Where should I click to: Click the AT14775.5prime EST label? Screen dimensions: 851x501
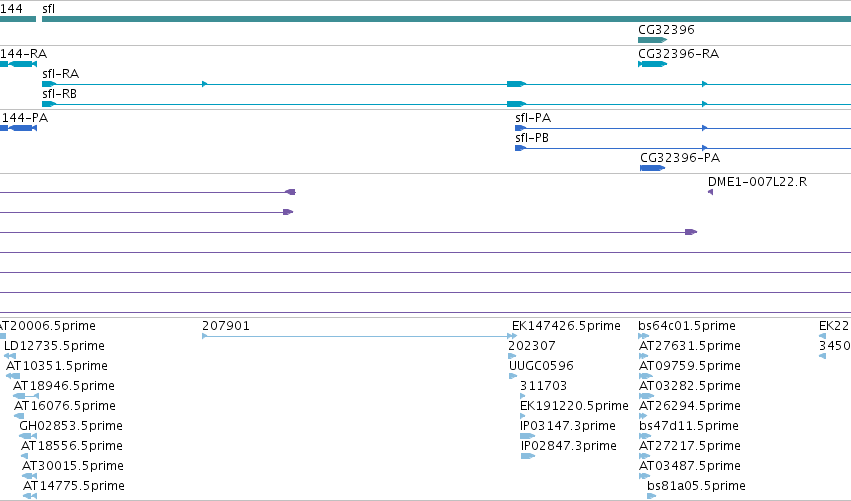[x=74, y=486]
